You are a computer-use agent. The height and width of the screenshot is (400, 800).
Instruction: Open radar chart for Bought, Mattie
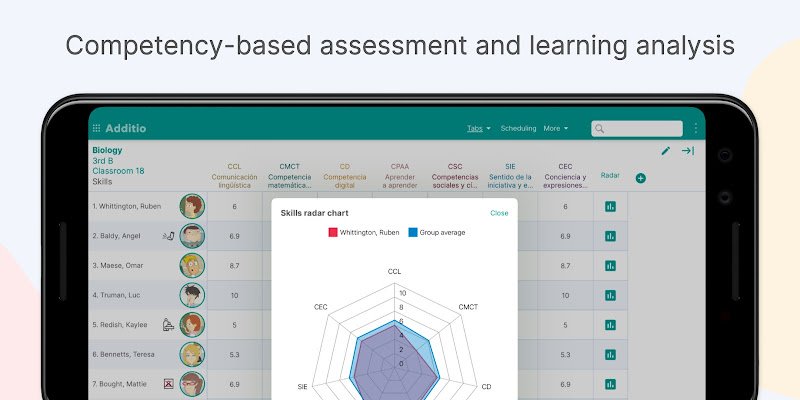[610, 384]
